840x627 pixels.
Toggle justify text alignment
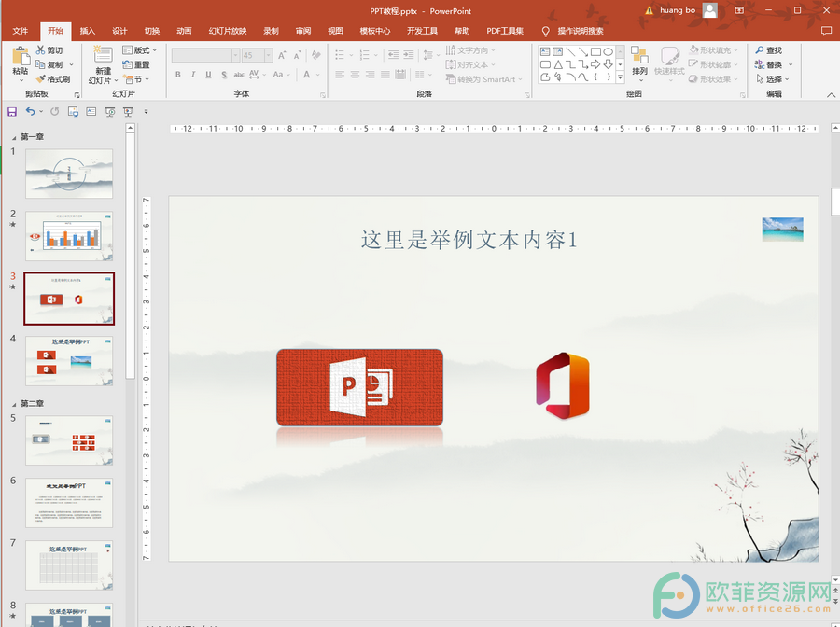[385, 75]
